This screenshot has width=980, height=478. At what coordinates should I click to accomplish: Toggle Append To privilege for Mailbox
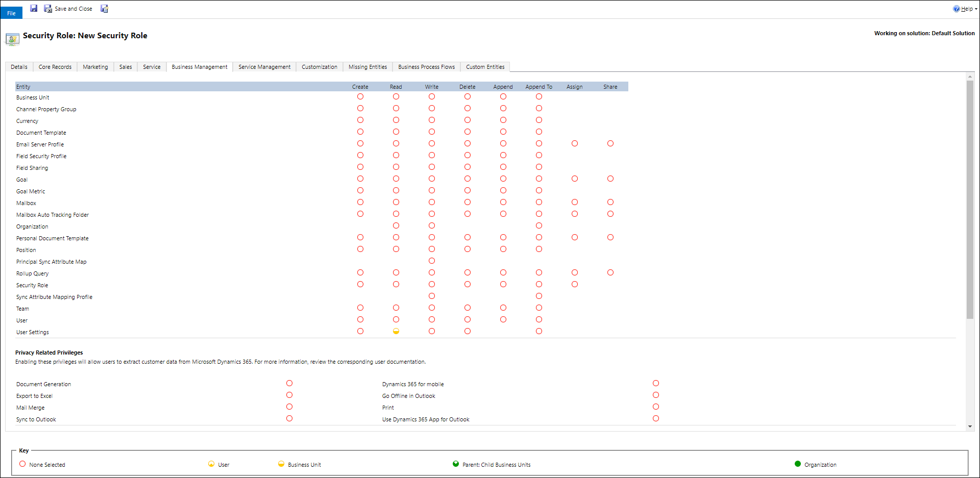tap(539, 202)
